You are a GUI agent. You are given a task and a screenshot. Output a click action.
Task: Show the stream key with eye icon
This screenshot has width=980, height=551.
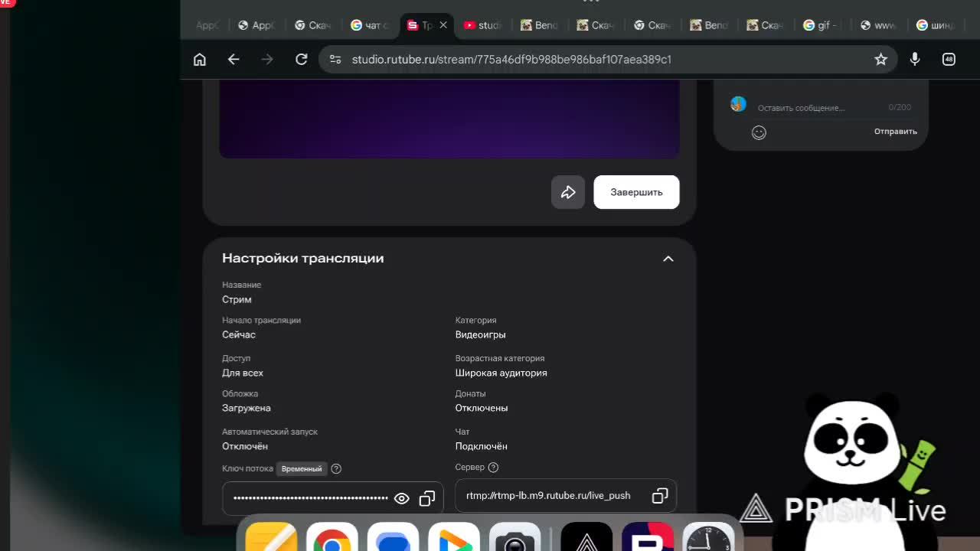point(401,498)
